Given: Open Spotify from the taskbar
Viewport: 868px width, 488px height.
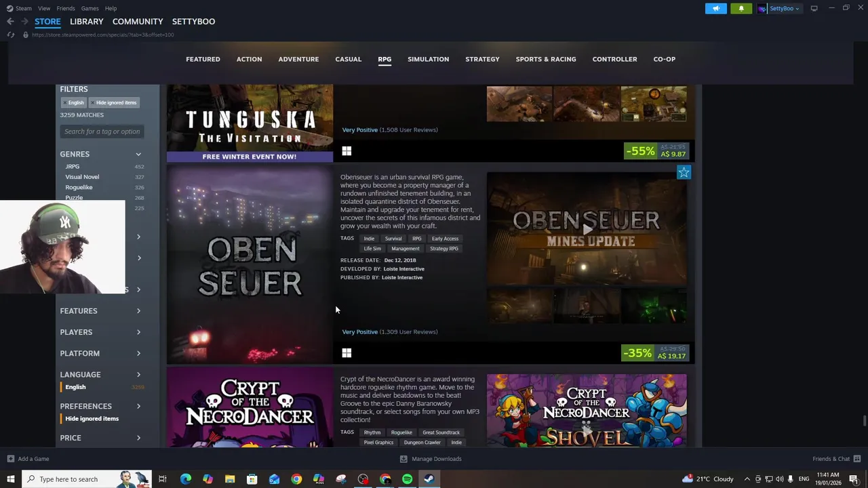Looking at the screenshot, I should 407,479.
